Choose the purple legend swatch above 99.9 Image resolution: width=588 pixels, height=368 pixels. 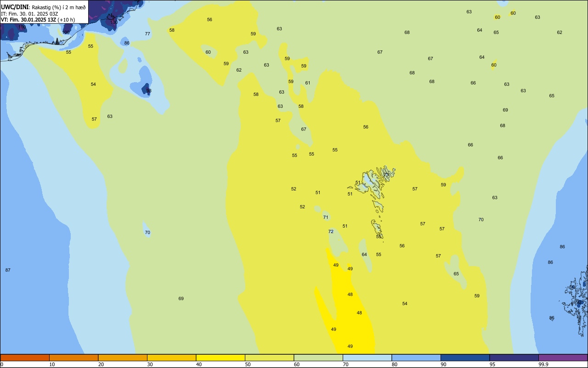coord(563,357)
